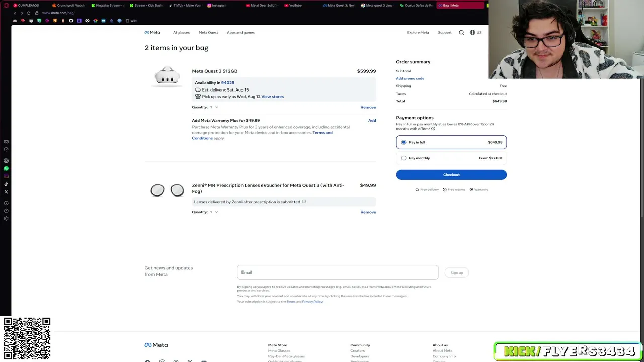Click the $599.99 price text
The image size is (644, 362).
tap(366, 71)
